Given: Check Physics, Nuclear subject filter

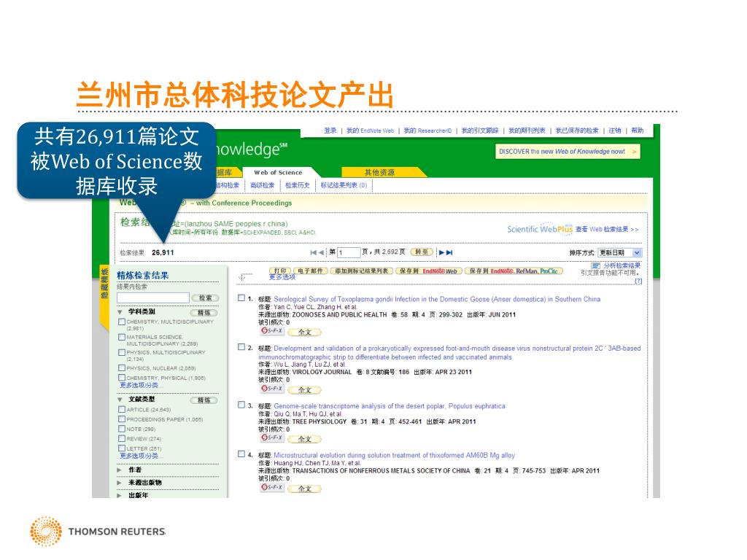Looking at the screenshot, I should pos(122,368).
